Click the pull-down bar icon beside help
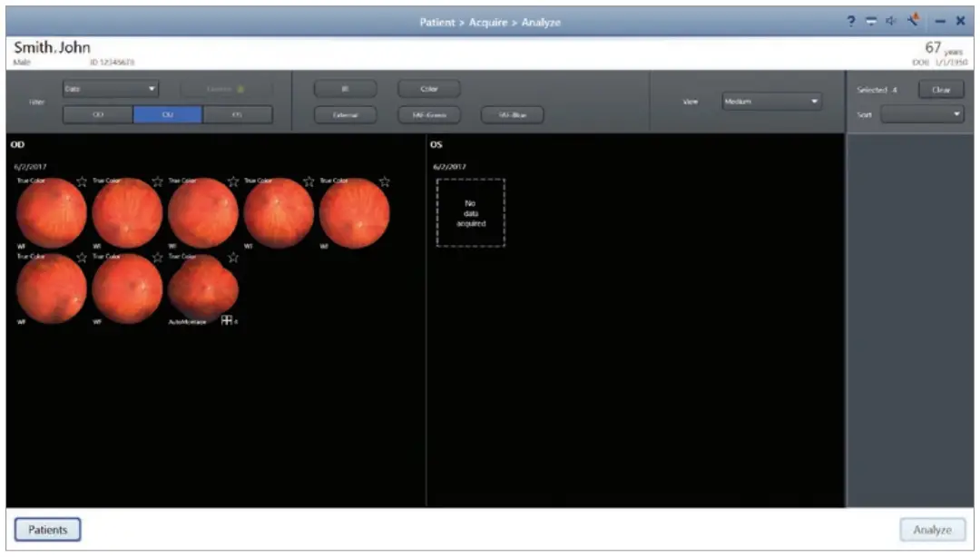The height and width of the screenshot is (557, 980). click(870, 21)
